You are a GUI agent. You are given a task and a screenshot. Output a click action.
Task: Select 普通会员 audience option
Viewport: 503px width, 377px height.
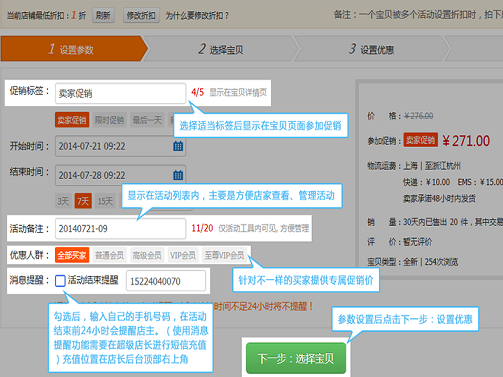point(109,255)
